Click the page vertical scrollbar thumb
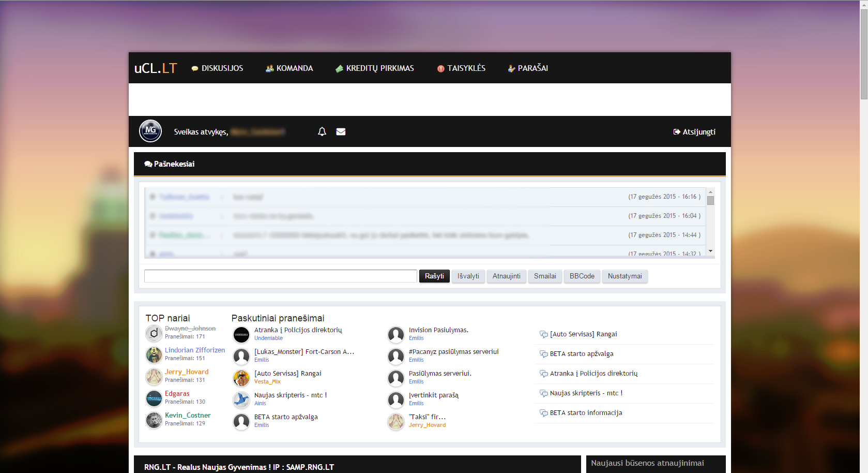The width and height of the screenshot is (868, 473). pyautogui.click(x=864, y=54)
